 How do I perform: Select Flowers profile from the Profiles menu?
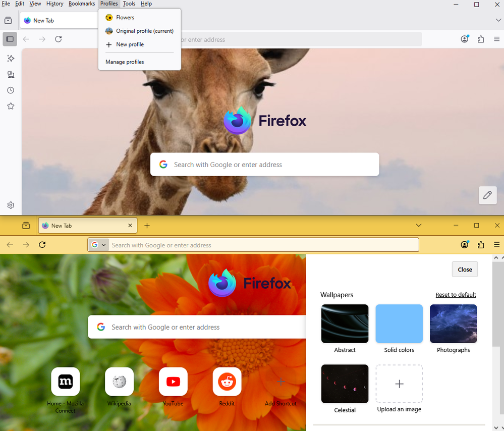(125, 17)
